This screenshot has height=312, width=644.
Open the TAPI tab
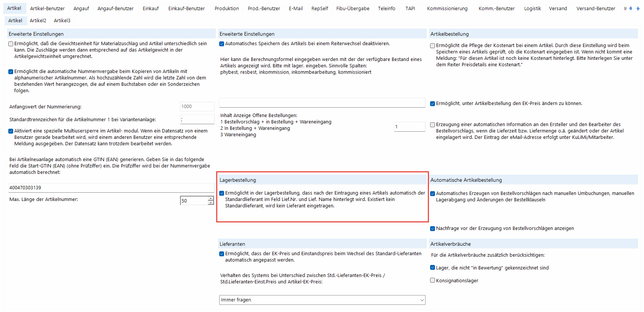pos(411,8)
